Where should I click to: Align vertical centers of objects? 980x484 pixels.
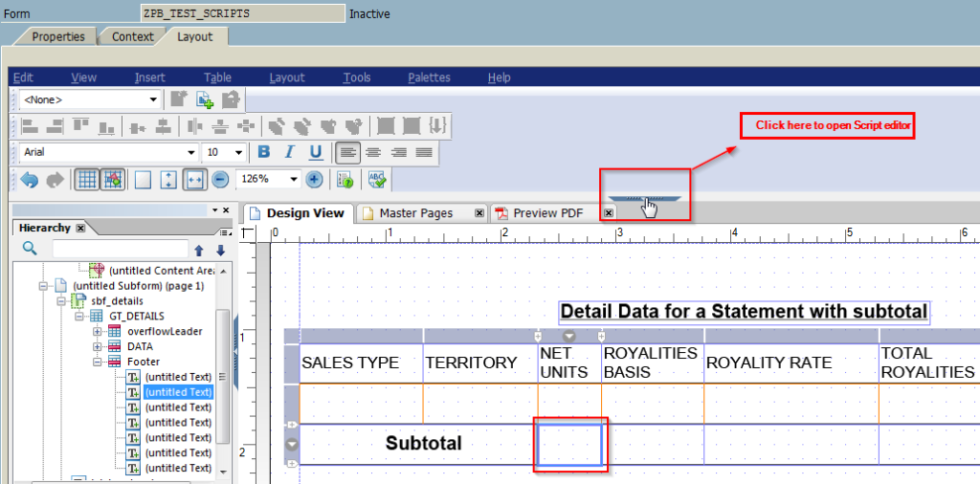(x=138, y=126)
